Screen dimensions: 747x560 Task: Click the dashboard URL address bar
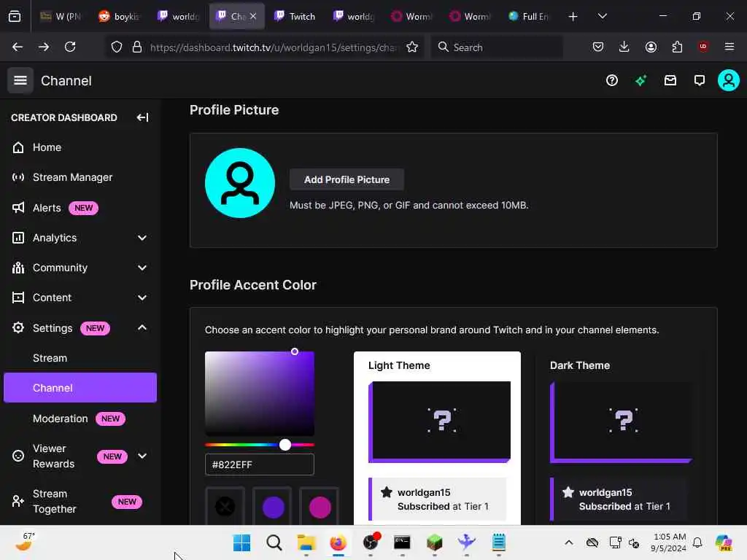click(x=273, y=47)
